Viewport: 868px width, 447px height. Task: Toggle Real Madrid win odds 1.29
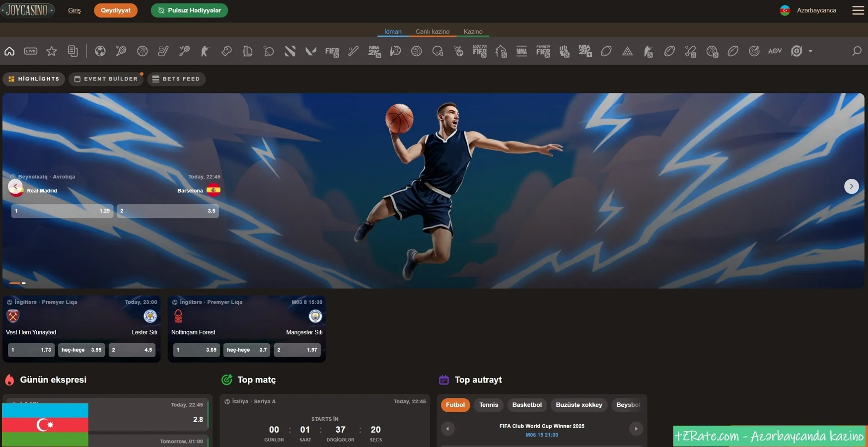click(x=62, y=211)
